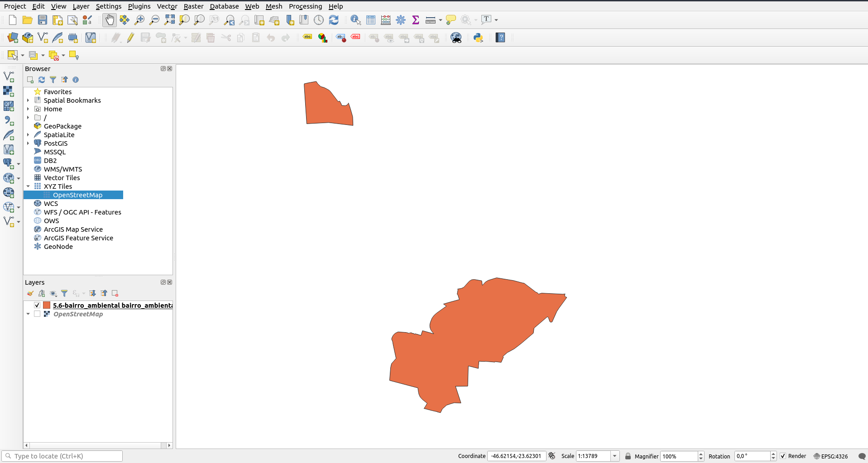Image resolution: width=868 pixels, height=463 pixels.
Task: Enable visibility of OpenStreetMap layer
Action: point(37,314)
